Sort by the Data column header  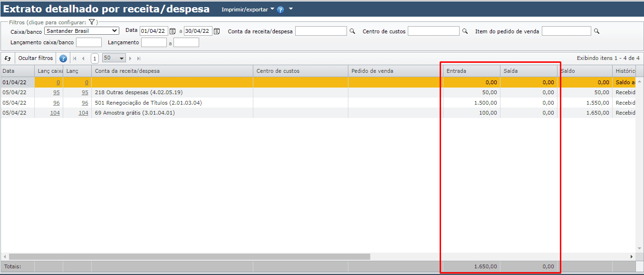click(x=18, y=71)
